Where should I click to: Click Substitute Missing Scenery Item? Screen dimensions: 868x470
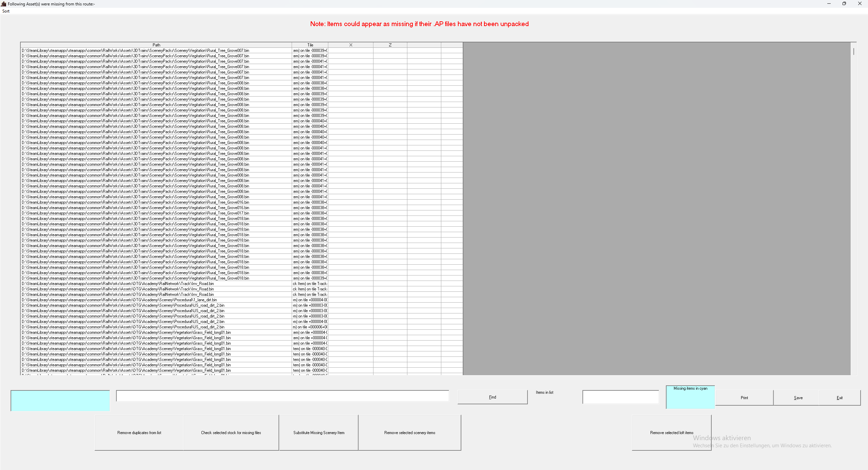(x=319, y=433)
